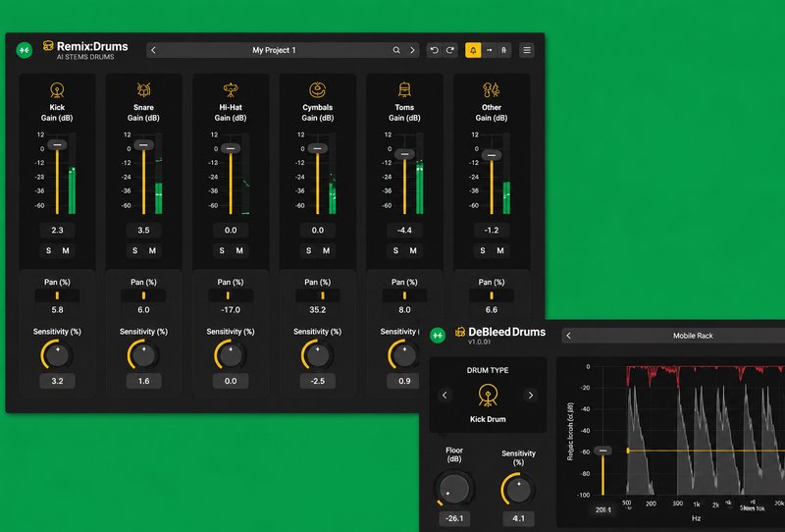Solo the Cymbals channel
The height and width of the screenshot is (532, 785).
click(309, 250)
